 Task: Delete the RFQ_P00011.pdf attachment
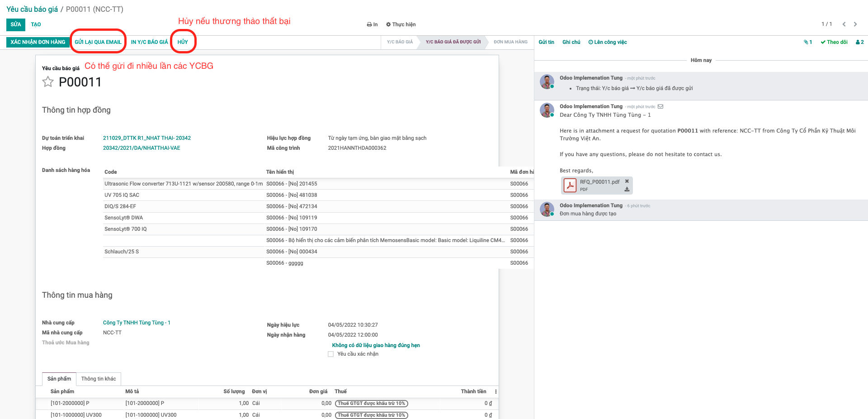tap(627, 181)
